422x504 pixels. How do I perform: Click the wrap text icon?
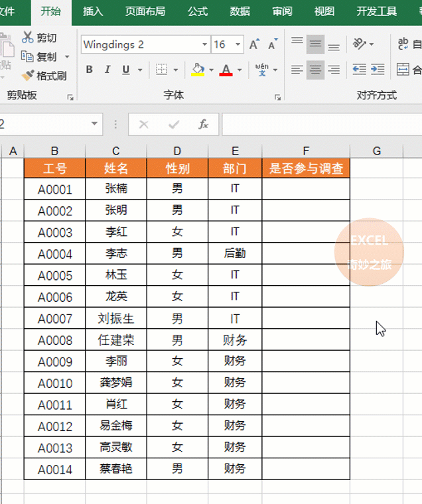click(403, 44)
